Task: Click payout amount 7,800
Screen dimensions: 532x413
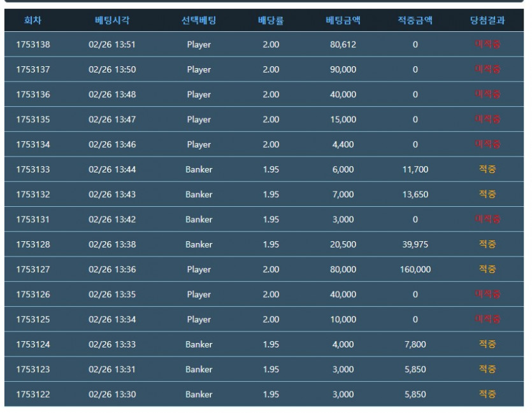Action: coord(415,344)
